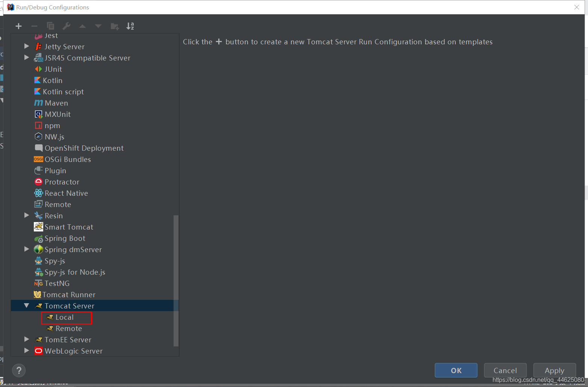588x387 pixels.
Task: Click the configuration list vertical scrollbar
Action: (x=176, y=281)
